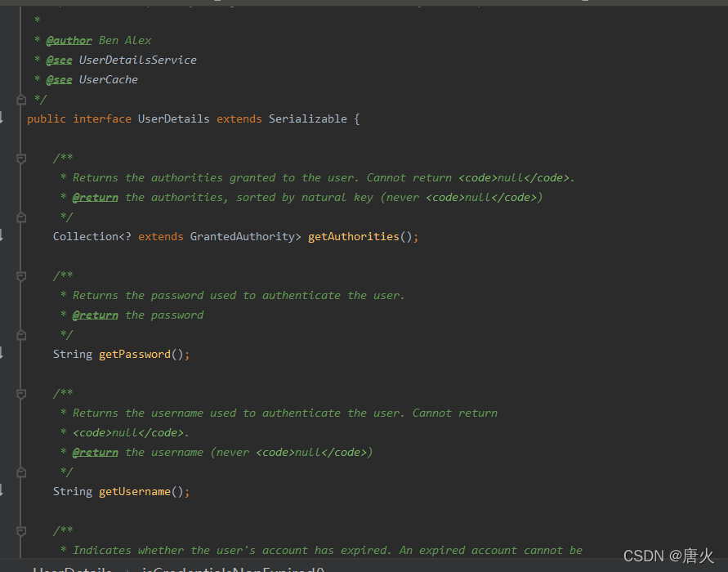Click the opening brace after Serializable
Viewport: 728px width, 572px height.
[x=356, y=119]
